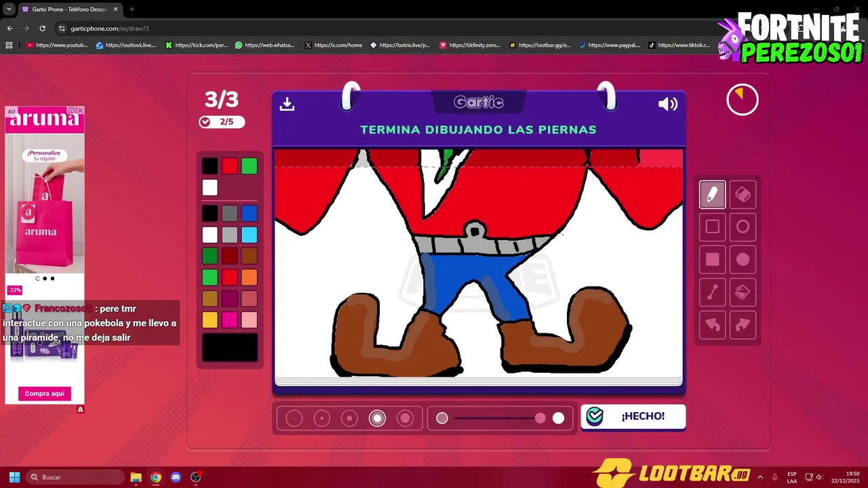This screenshot has height=488, width=868.
Task: Open the tab search dropdown arrow
Action: tap(8, 9)
